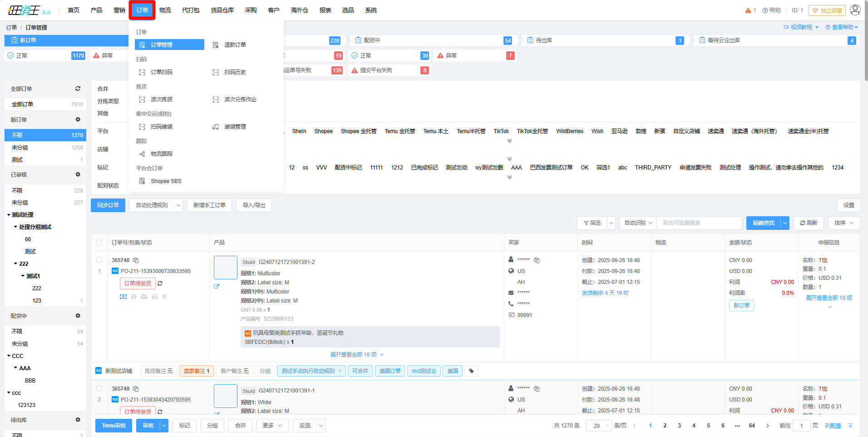Viewport: 868px width, 437px height.
Task: Open the 自动处理规则 dropdown arrow
Action: [178, 205]
